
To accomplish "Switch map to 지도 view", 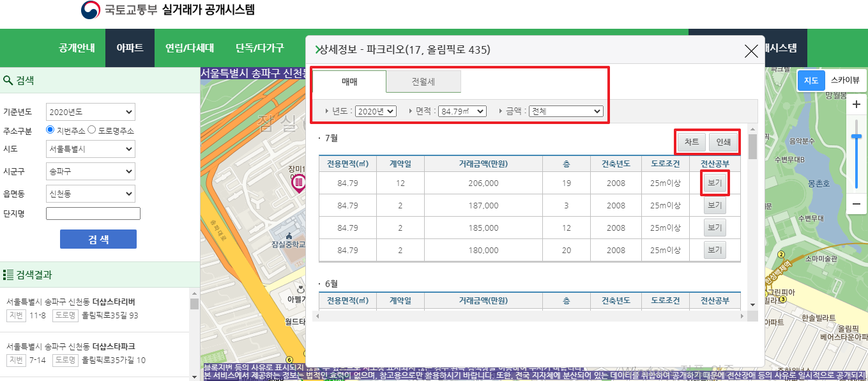I will pos(811,80).
